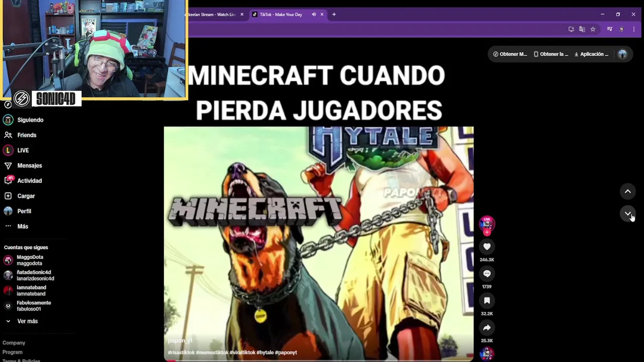Open the media controls music-note icon
This screenshot has width=644, height=362.
pyautogui.click(x=609, y=29)
